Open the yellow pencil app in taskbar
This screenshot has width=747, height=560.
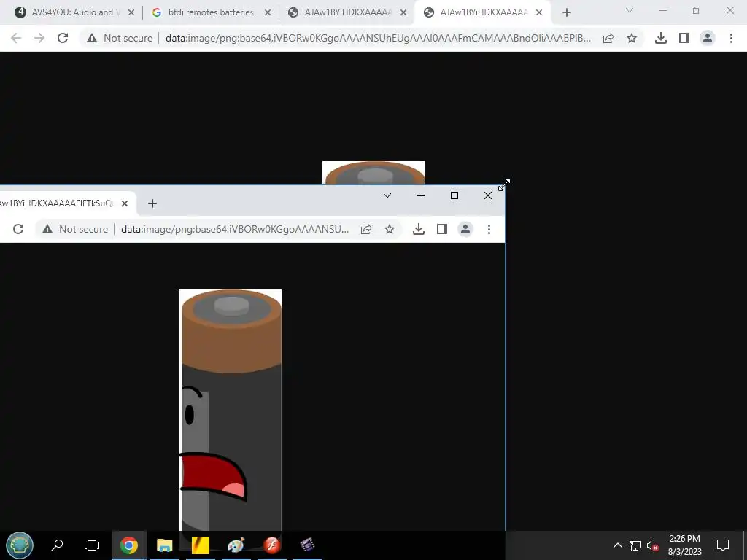coord(200,545)
